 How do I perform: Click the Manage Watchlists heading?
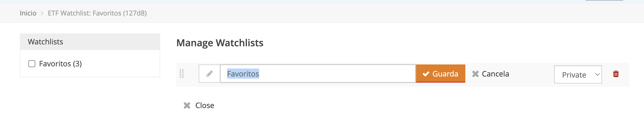coord(220,43)
